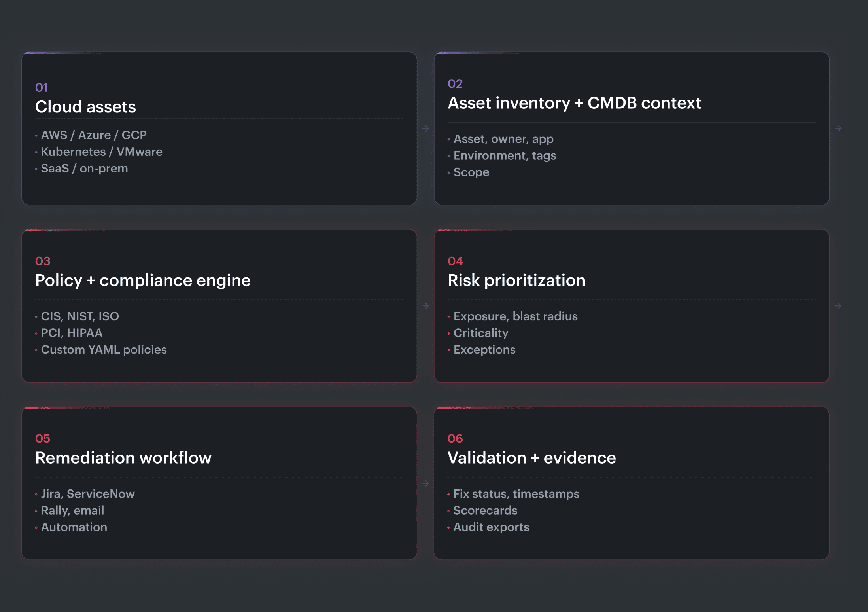Select the Custom YAML policies item

click(x=104, y=350)
